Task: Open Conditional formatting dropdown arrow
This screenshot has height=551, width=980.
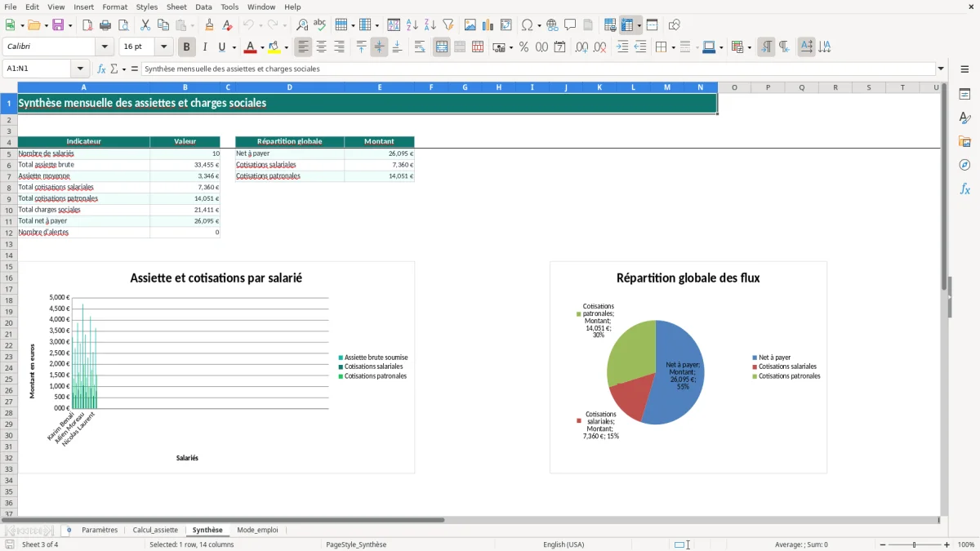Action: tap(749, 47)
